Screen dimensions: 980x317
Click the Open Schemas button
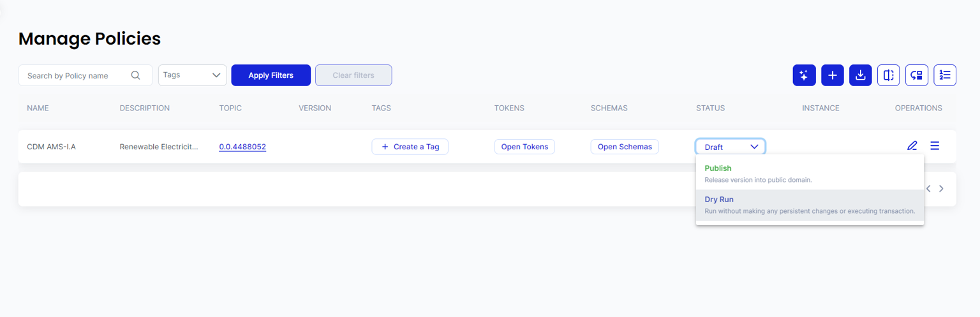[624, 147]
